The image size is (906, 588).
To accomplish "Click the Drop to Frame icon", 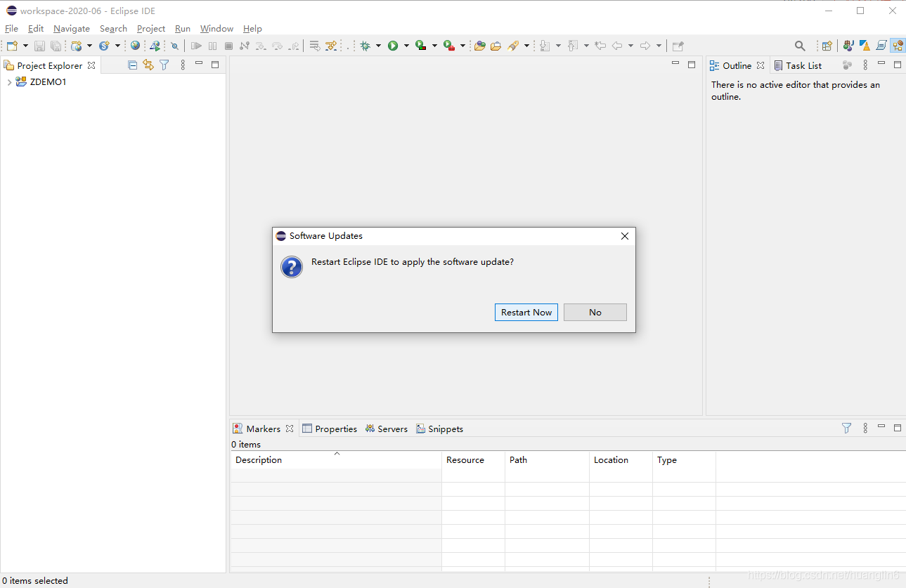I will click(x=315, y=46).
